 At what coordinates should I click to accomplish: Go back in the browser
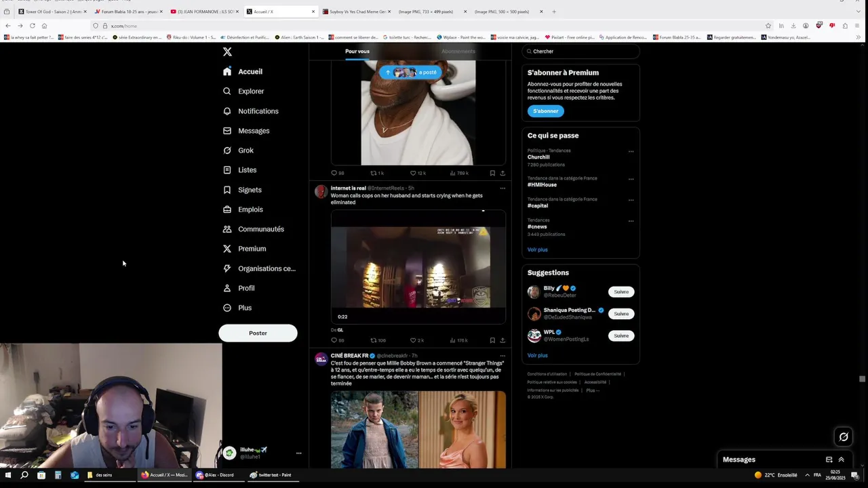pos(7,26)
